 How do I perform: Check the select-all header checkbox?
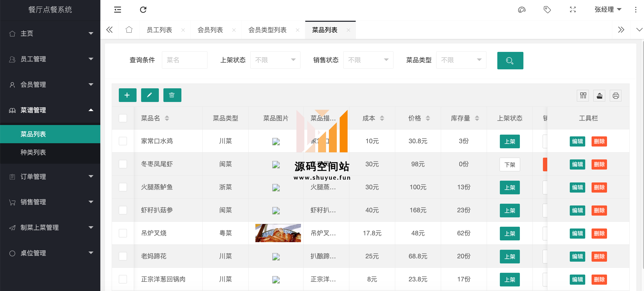[123, 118]
